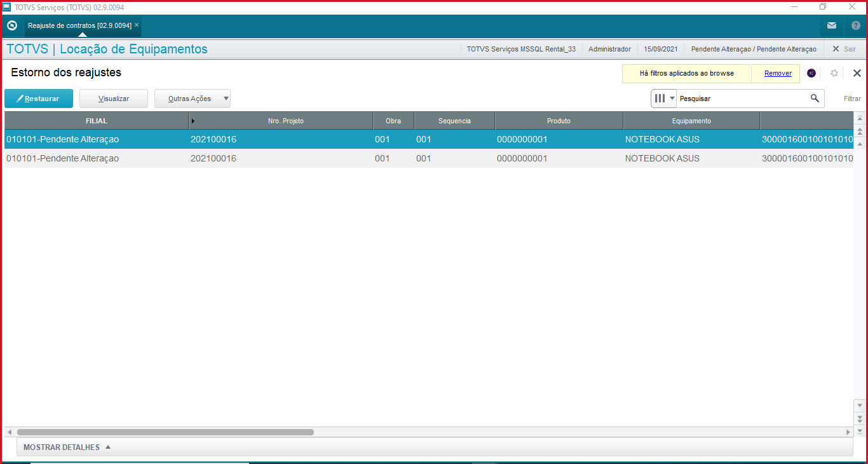Click the Obra column header
Viewport: 868px width, 464px height.
click(393, 121)
